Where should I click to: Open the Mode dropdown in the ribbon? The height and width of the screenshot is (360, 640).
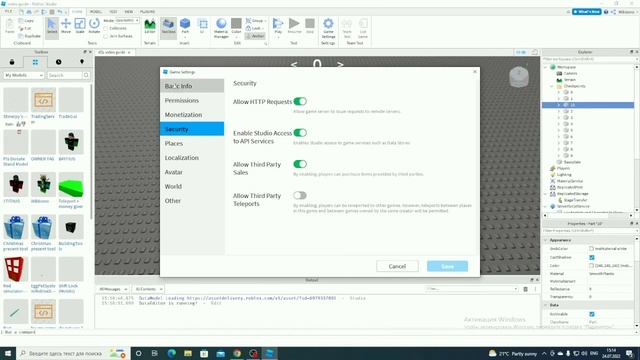point(127,20)
